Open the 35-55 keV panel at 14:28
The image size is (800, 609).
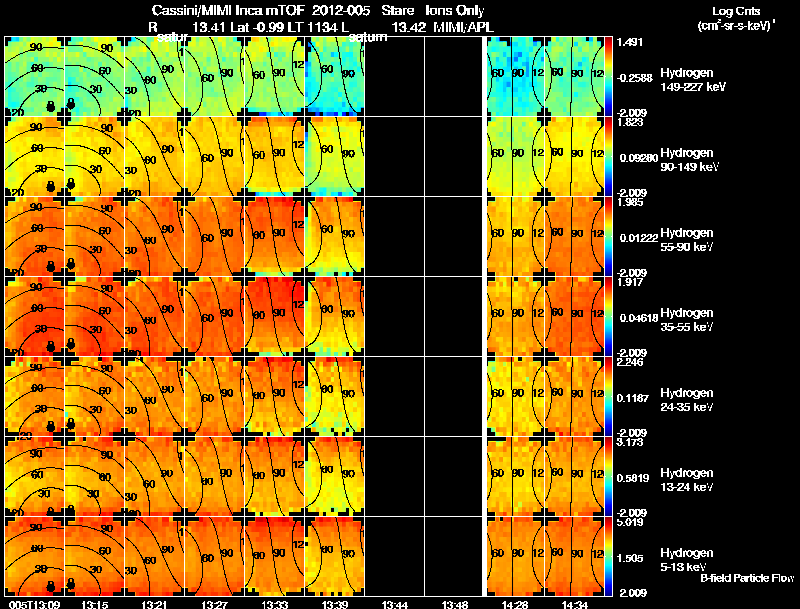point(515,317)
